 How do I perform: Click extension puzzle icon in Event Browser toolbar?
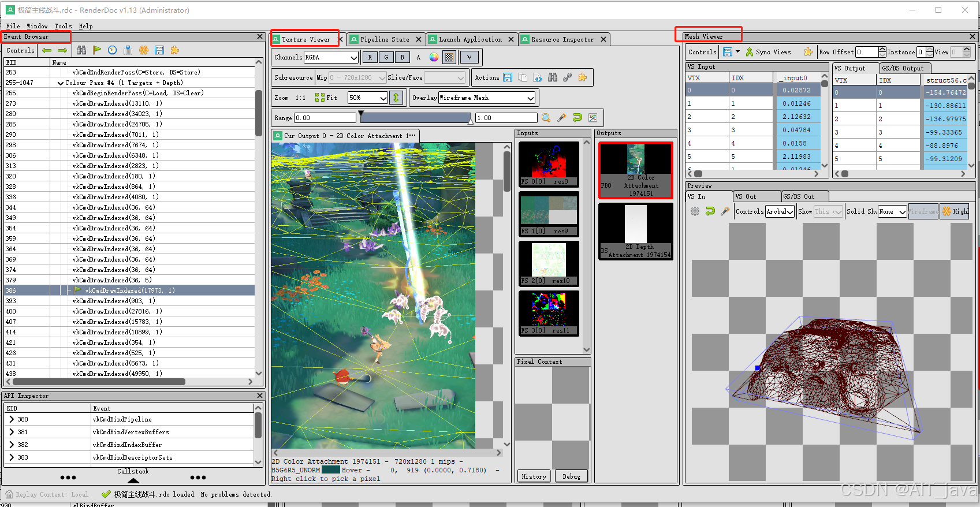[175, 50]
